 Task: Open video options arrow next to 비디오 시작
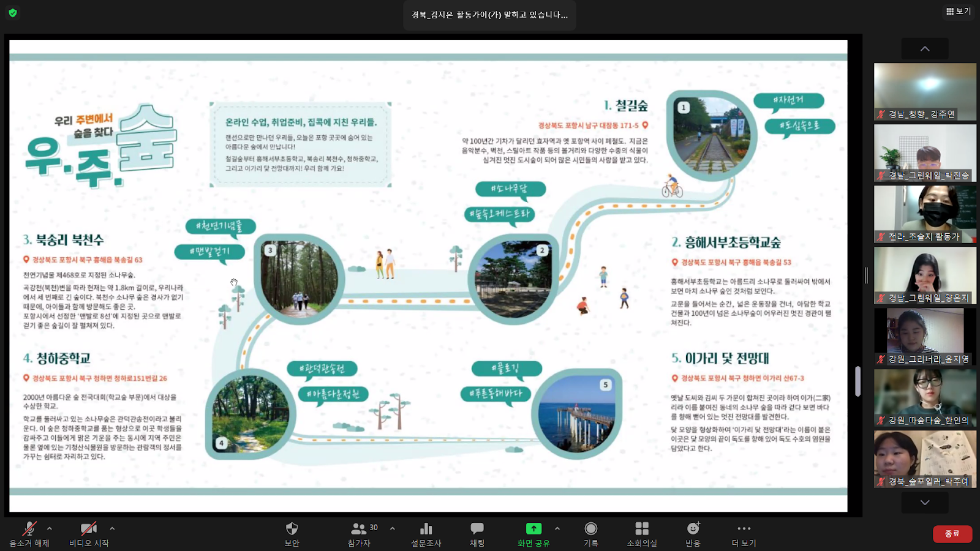[112, 528]
